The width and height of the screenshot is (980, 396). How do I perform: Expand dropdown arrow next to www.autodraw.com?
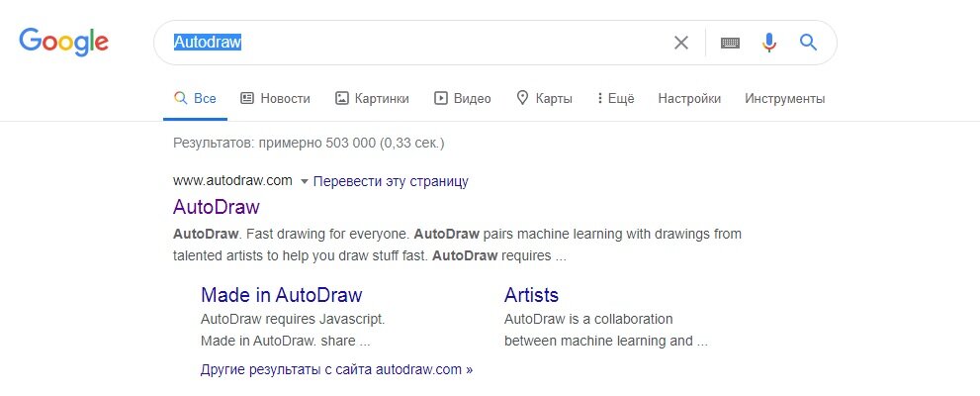(x=305, y=181)
